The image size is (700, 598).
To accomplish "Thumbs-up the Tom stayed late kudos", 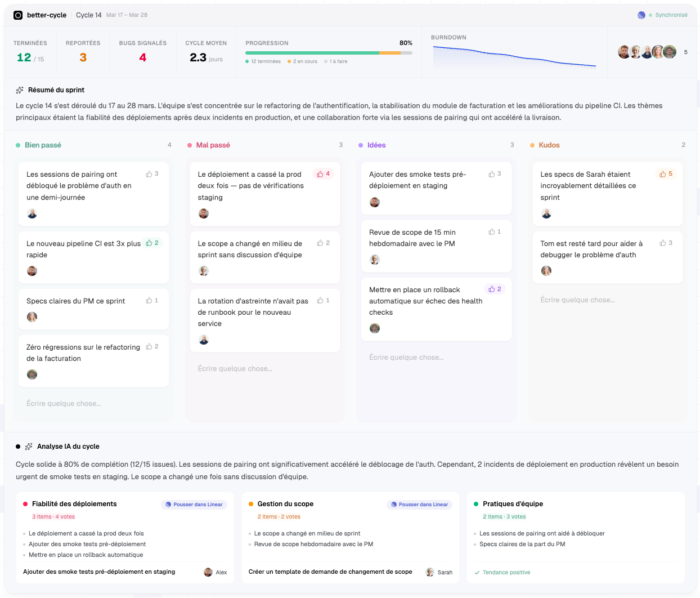I will [x=666, y=243].
